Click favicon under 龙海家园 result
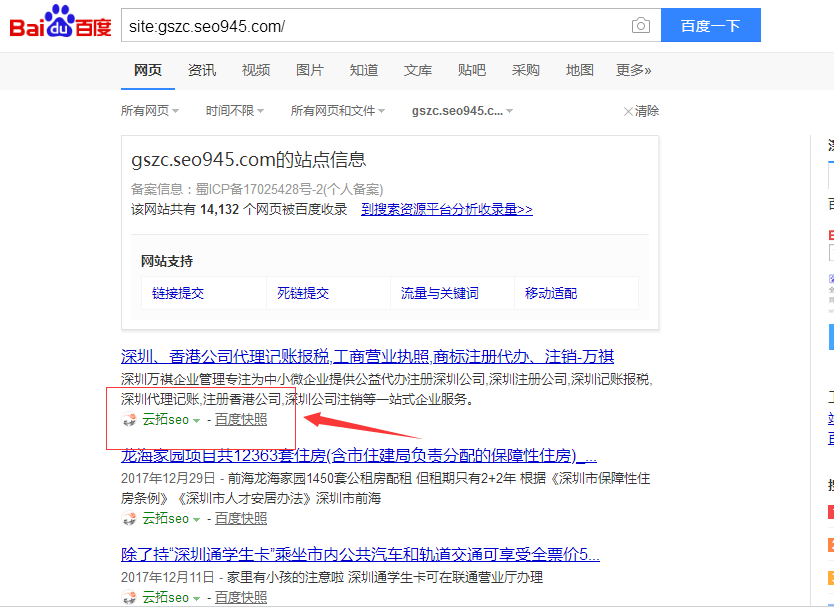Viewport: 834px width, 607px height. click(129, 519)
